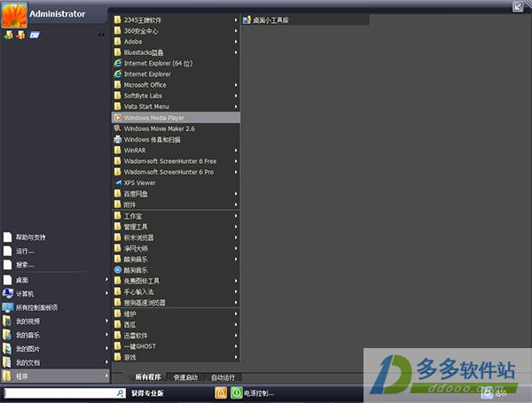Click the orange lock icon
The image size is (532, 403).
[x=221, y=393]
